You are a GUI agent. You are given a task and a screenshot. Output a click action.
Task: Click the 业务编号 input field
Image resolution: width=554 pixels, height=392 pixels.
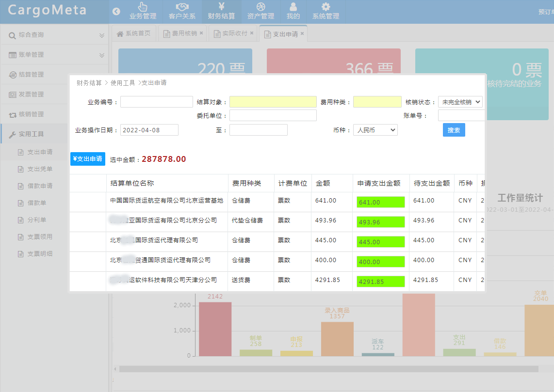(x=157, y=102)
